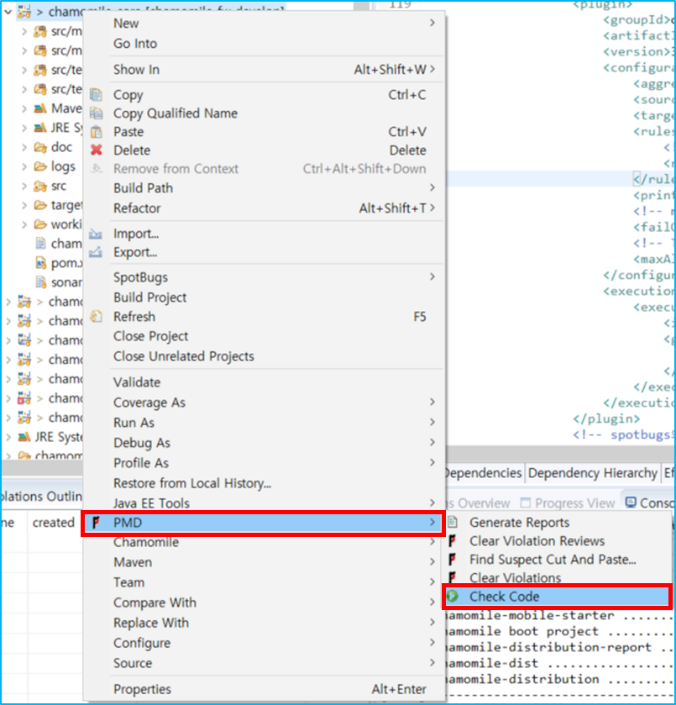The width and height of the screenshot is (676, 705).
Task: Click the Generate Reports icon
Action: click(453, 522)
